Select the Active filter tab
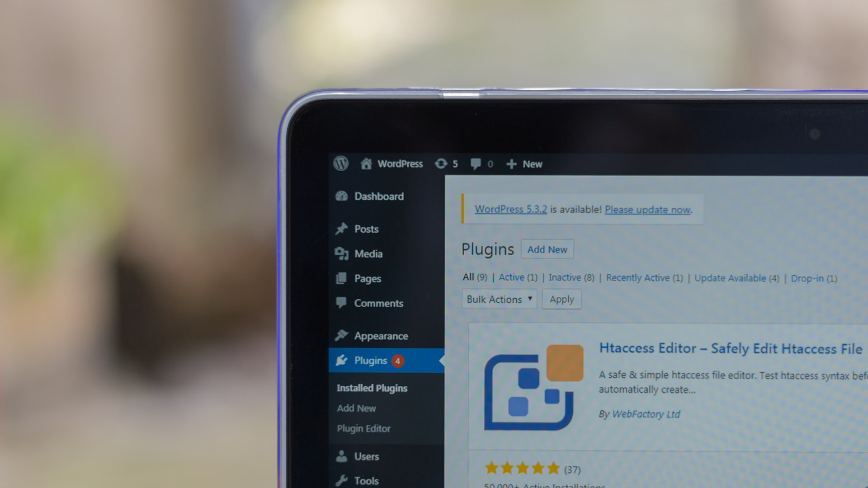The image size is (868, 488). 511,278
